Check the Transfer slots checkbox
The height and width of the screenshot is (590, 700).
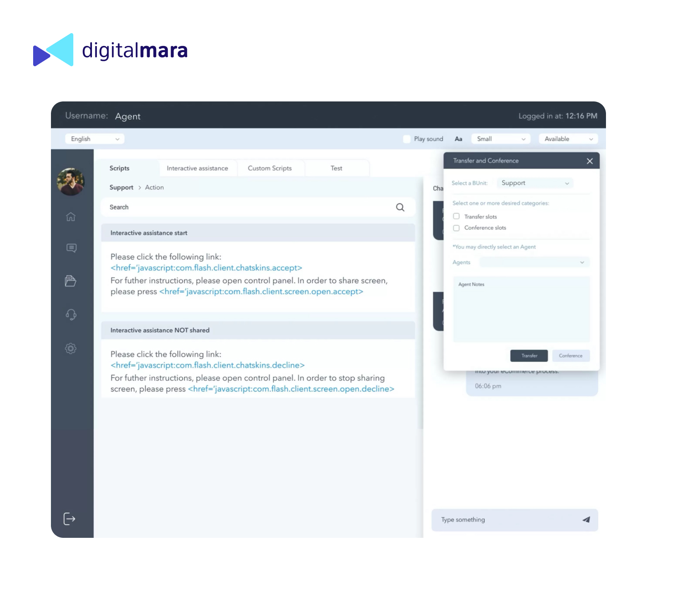[456, 217]
